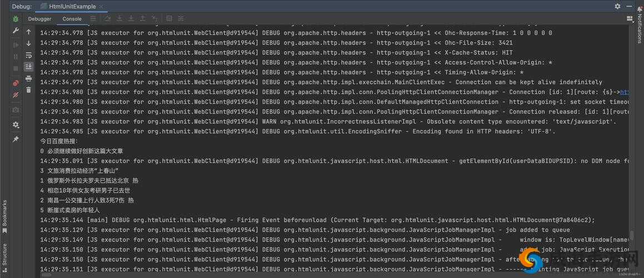Click the Show Execution Point icon next to the Console tab

coord(93,18)
